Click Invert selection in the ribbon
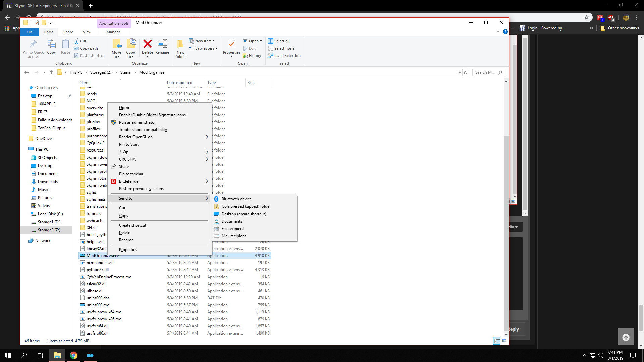644x362 pixels. (x=284, y=56)
